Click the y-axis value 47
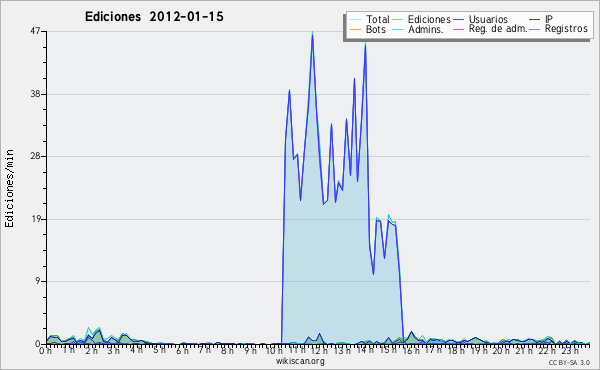600x370 pixels. coord(35,31)
